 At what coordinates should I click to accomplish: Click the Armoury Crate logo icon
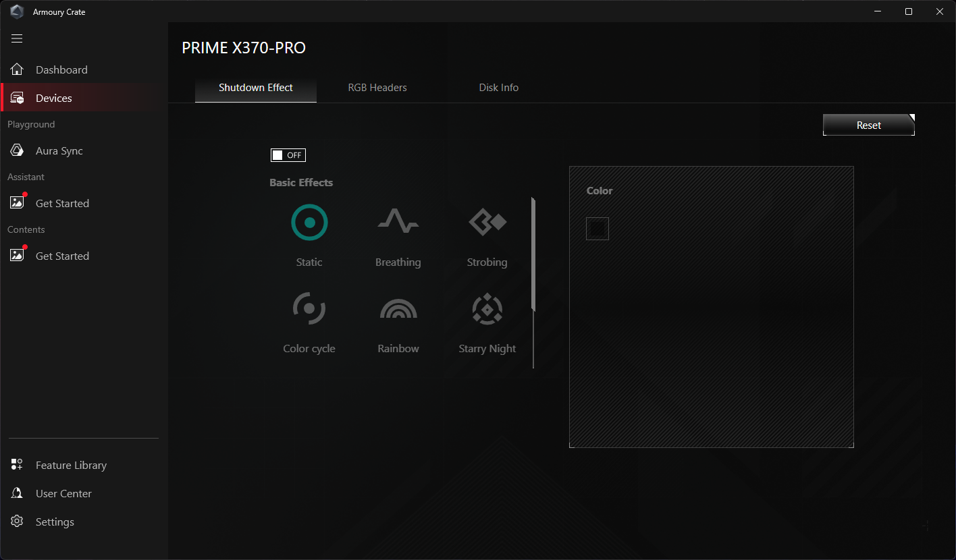pyautogui.click(x=17, y=11)
